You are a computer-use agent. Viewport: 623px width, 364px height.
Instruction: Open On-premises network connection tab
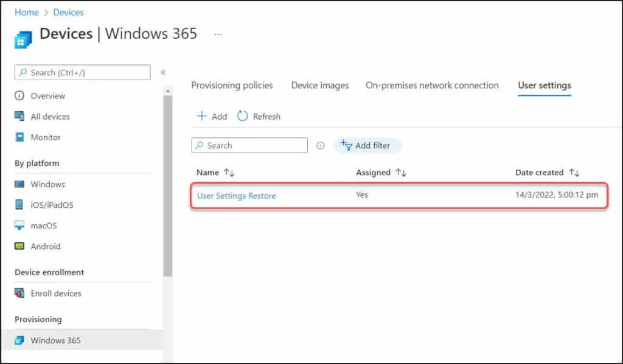click(x=432, y=85)
